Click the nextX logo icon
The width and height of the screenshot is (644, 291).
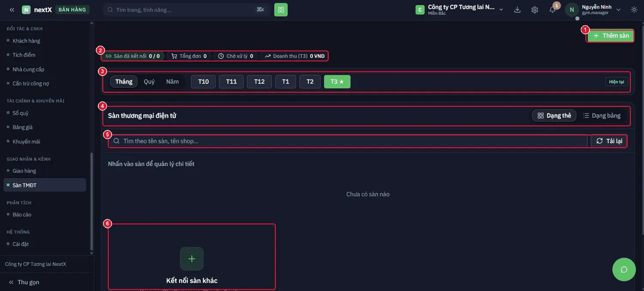click(x=26, y=9)
